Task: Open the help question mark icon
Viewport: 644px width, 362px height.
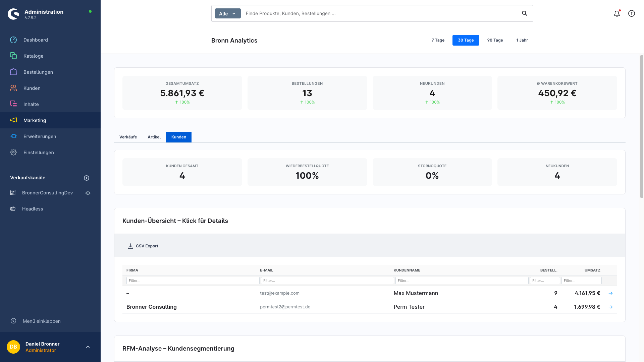Action: (x=632, y=13)
